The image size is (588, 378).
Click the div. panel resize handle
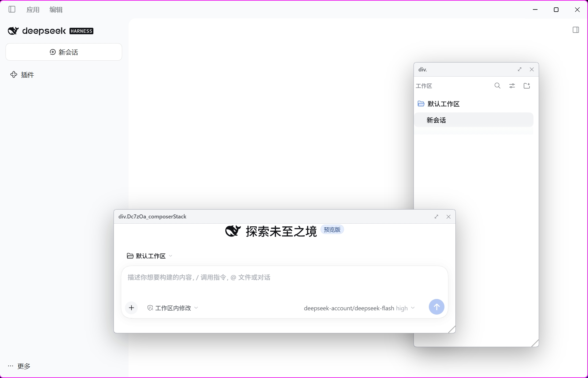tap(535, 343)
